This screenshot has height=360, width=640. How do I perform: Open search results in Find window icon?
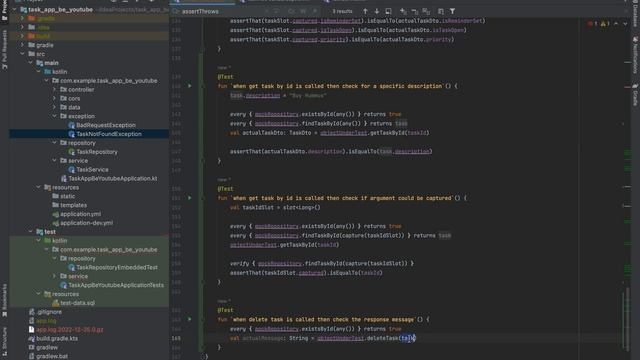point(389,11)
